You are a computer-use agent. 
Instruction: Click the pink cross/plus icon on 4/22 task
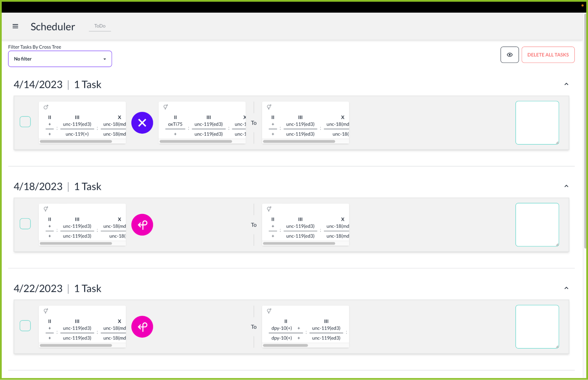click(x=143, y=327)
